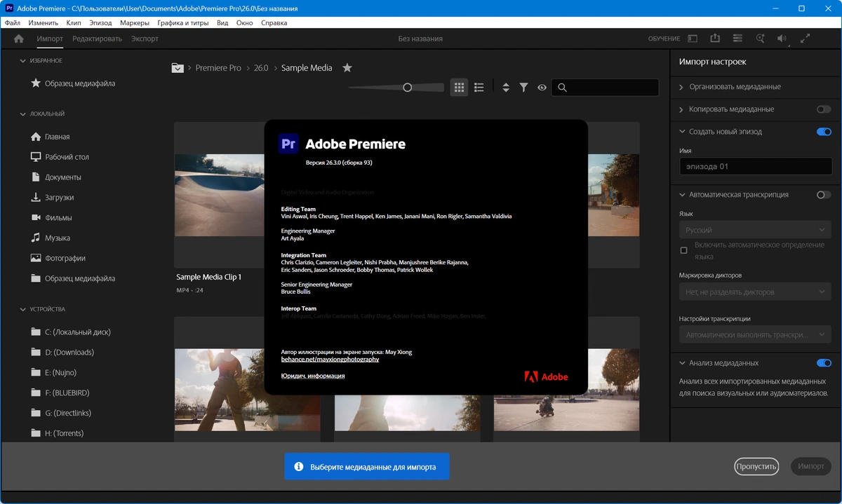Click the info icon in import banner
The image size is (842, 504).
[x=298, y=466]
